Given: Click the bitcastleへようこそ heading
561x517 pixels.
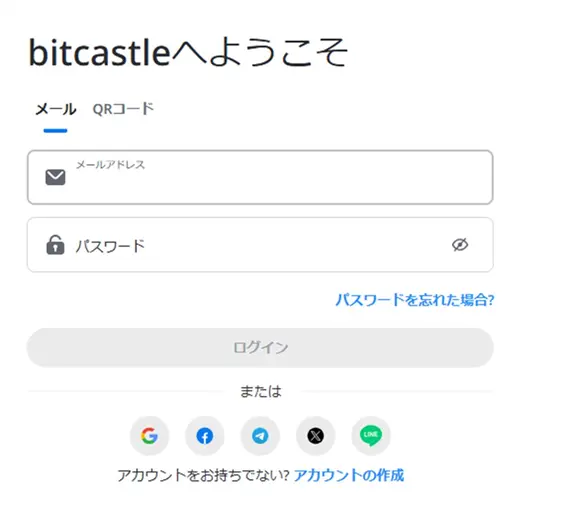Looking at the screenshot, I should 188,52.
